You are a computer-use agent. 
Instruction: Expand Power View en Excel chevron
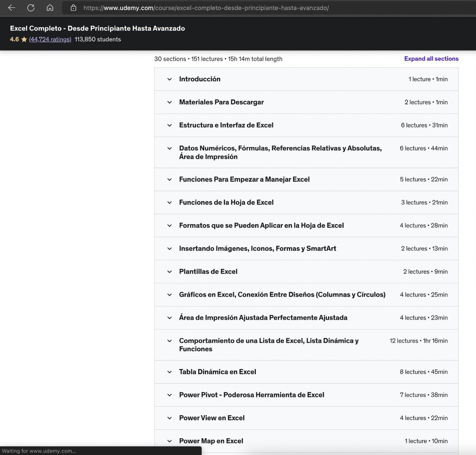(169, 418)
